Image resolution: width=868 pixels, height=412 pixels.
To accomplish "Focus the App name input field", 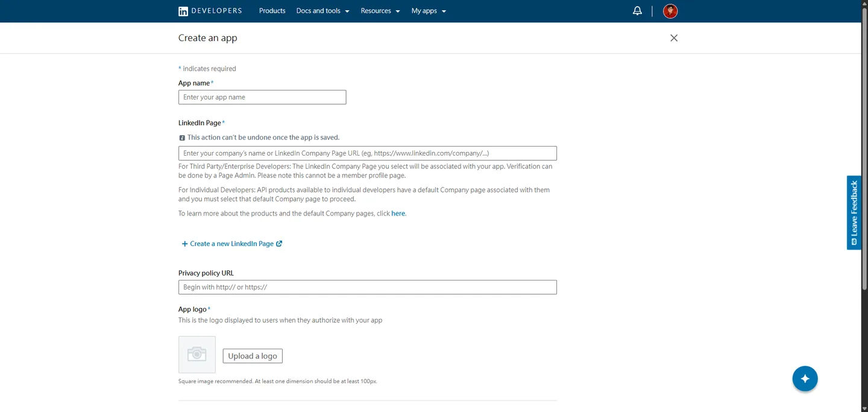I will pyautogui.click(x=262, y=97).
